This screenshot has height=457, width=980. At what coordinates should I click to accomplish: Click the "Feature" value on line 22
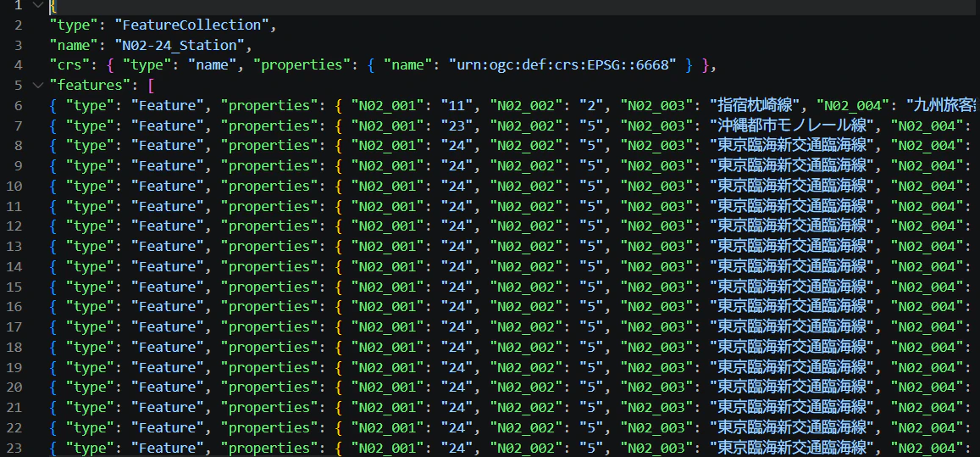coord(168,427)
